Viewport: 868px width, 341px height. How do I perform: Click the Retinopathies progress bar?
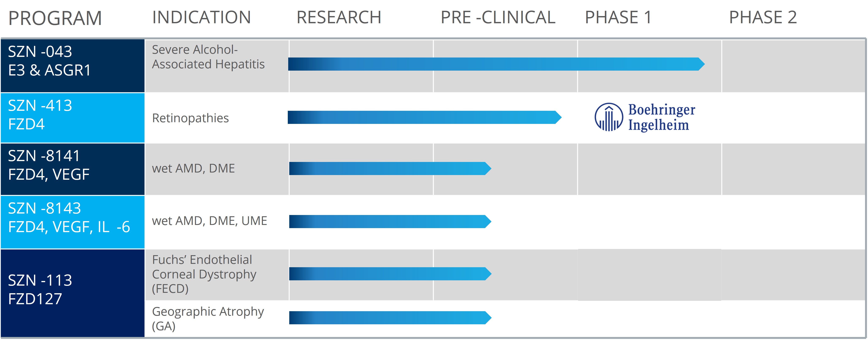pos(424,117)
